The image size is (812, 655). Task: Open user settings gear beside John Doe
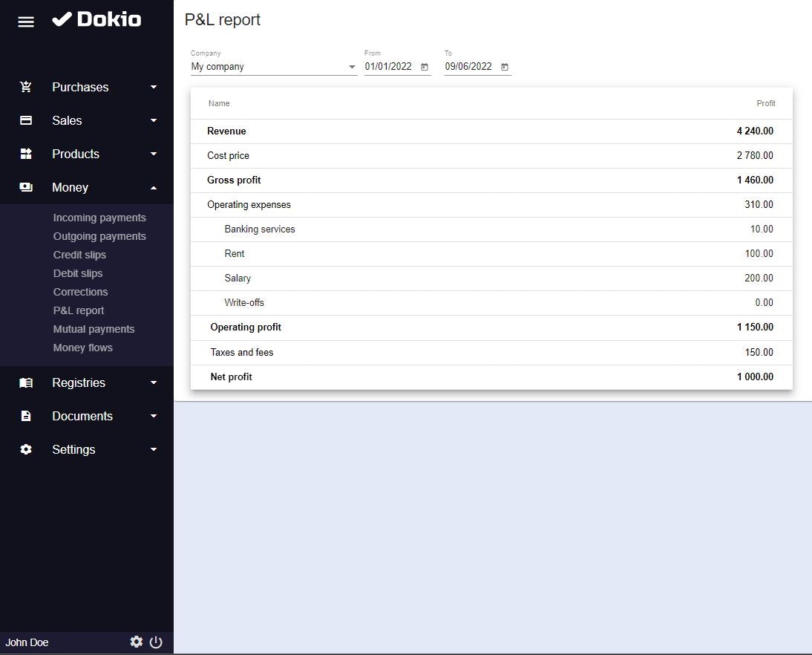point(136,642)
